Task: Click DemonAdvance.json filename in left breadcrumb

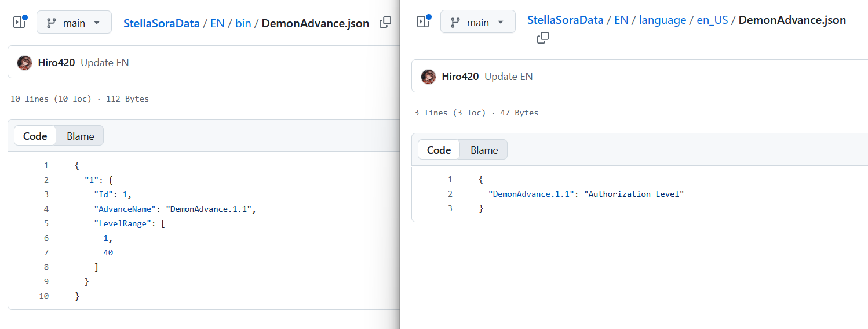Action: tap(315, 24)
